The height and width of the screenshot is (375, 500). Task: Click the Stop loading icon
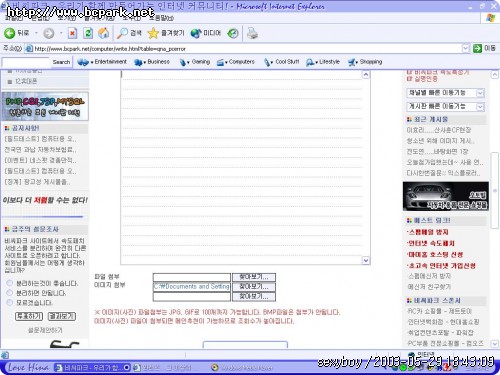(x=72, y=33)
